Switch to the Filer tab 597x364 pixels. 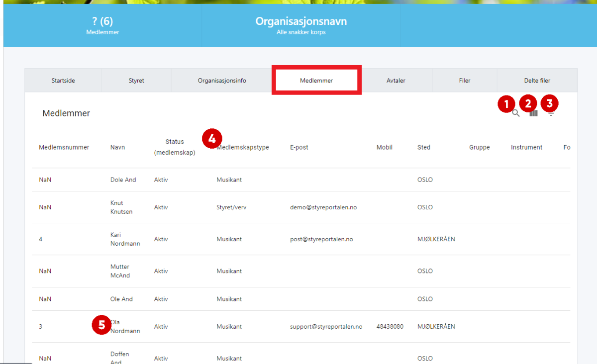(464, 81)
